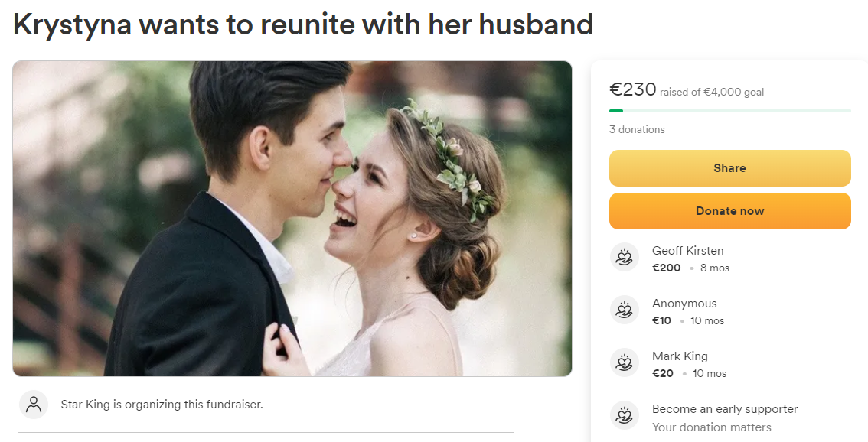Click Star King is organizing this fundraiser

(162, 405)
